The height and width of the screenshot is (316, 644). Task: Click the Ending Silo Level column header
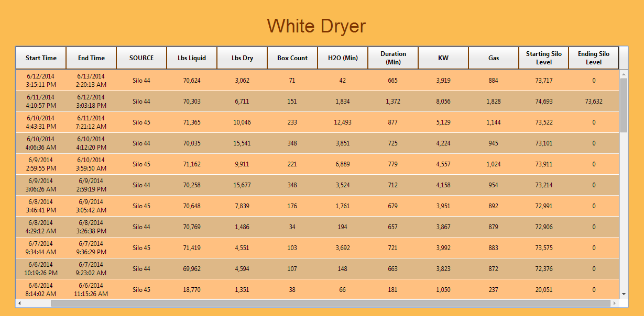point(594,58)
